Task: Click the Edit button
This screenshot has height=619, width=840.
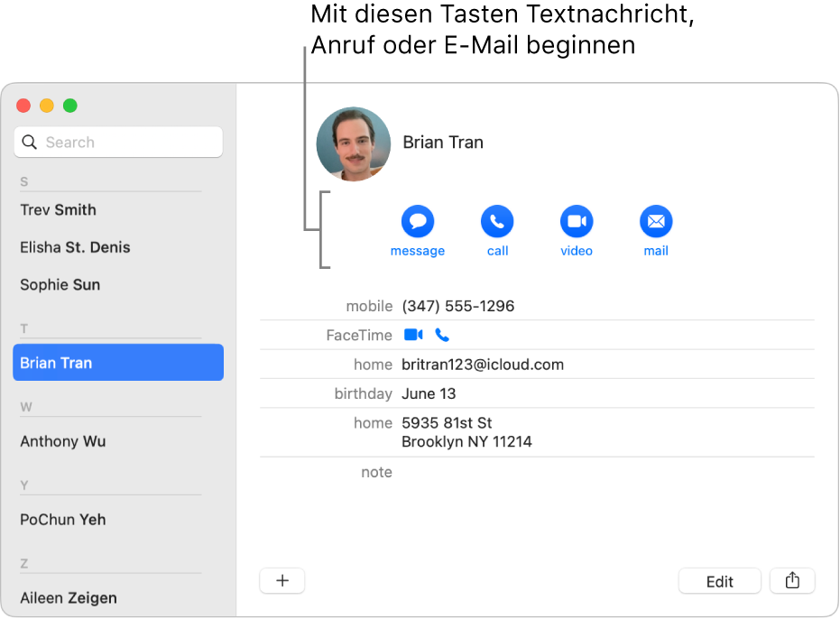Action: point(719,580)
